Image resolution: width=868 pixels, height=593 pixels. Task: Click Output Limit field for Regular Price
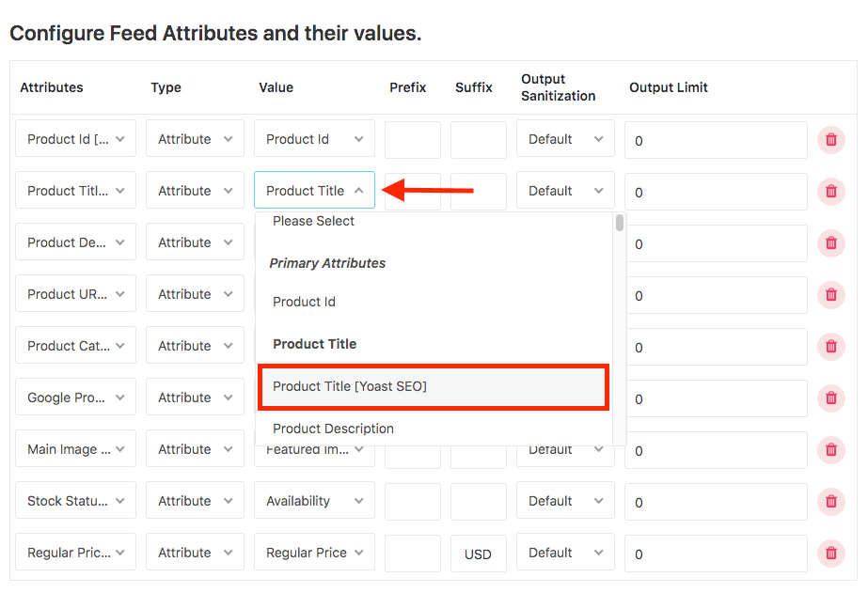pos(716,554)
